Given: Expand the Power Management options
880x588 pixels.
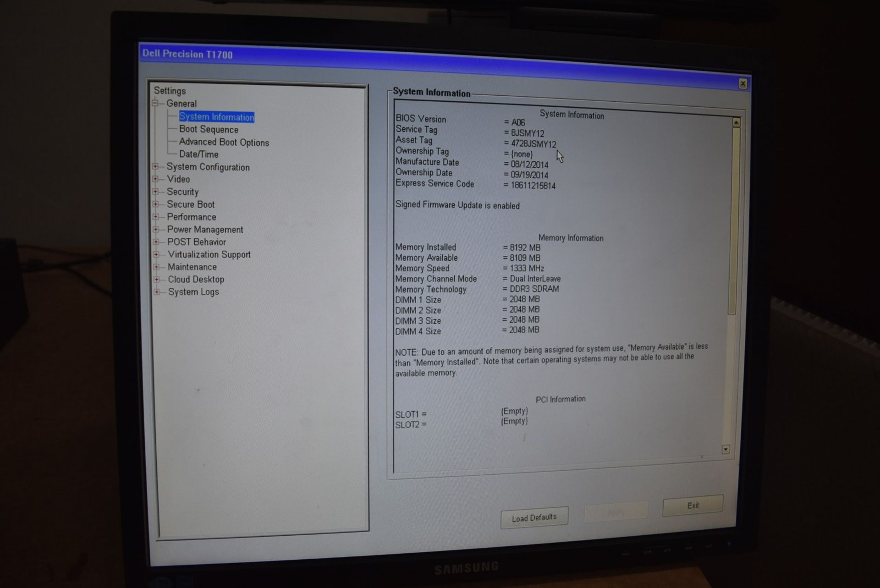Looking at the screenshot, I should 156,229.
